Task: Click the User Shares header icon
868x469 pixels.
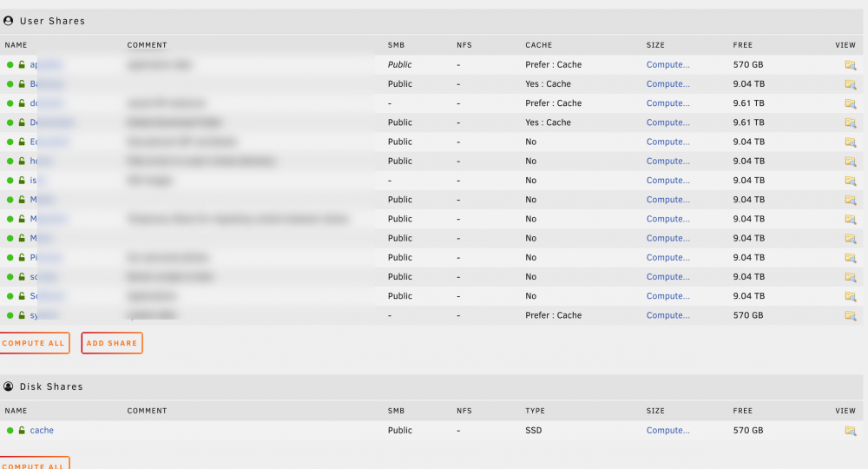Action: [9, 21]
